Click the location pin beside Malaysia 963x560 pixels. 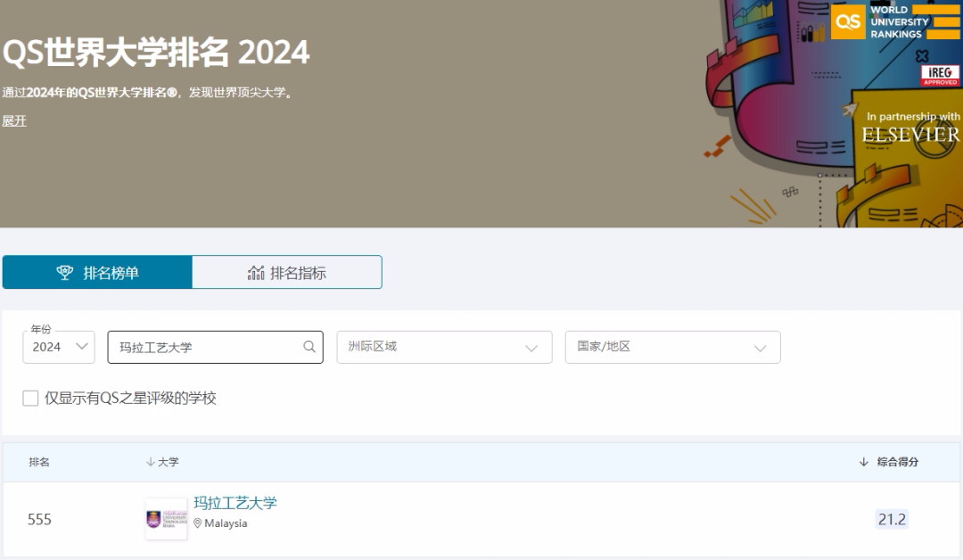point(198,523)
